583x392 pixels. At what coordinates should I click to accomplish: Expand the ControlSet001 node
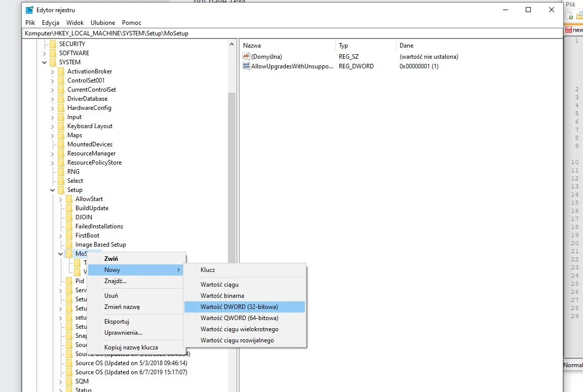[x=52, y=80]
